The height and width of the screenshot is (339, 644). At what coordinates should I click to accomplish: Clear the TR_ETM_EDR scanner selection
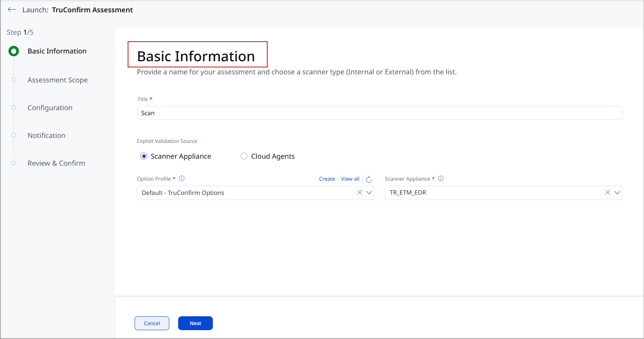click(607, 192)
